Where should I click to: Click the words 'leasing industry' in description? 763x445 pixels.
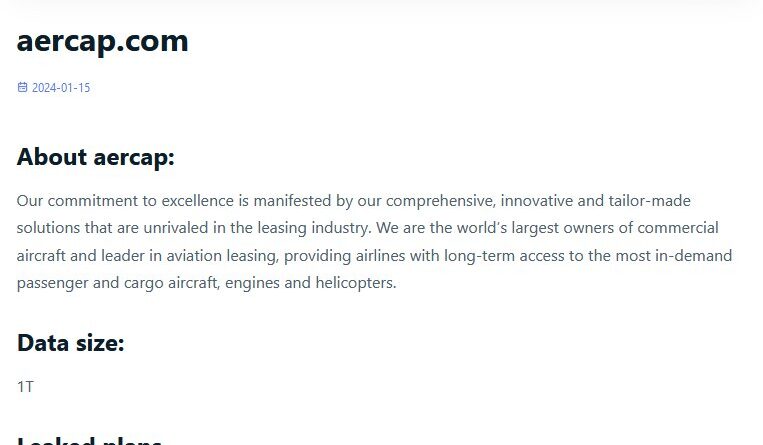tap(314, 228)
